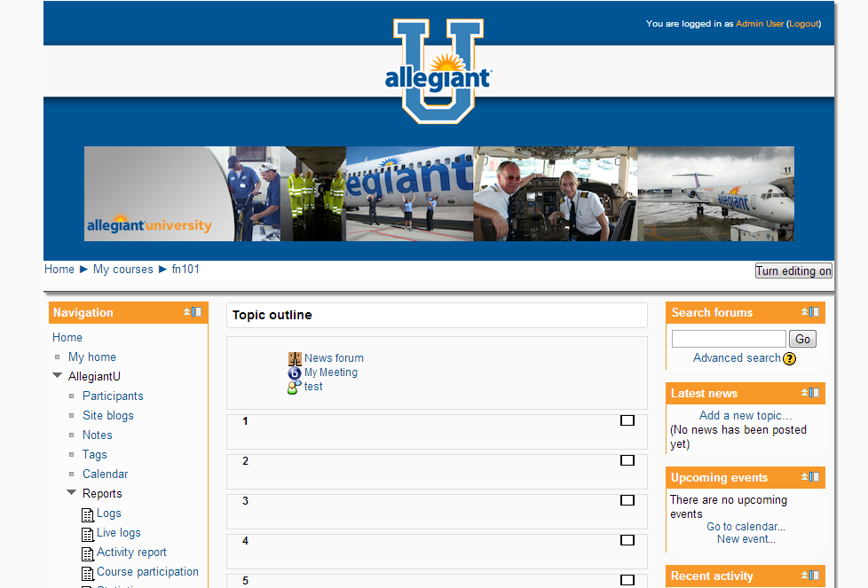Toggle the show-only box for topic 3
Viewport: 868px width, 588px height.
(627, 500)
